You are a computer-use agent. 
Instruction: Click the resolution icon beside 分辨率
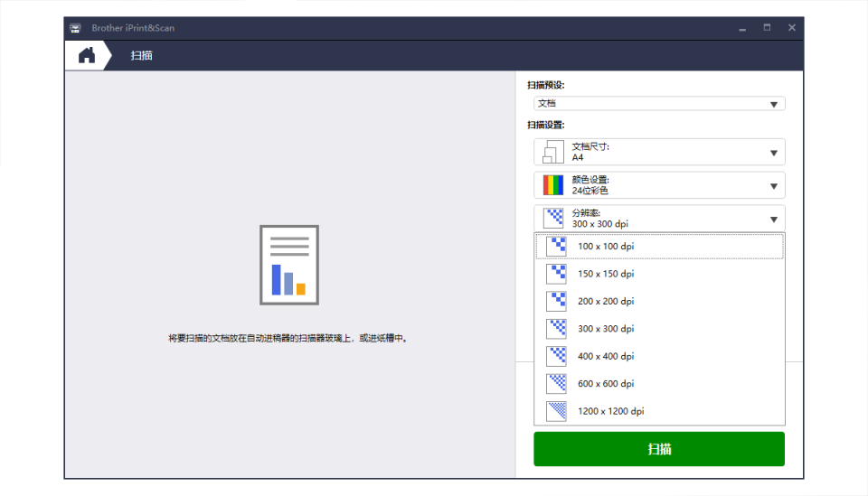pos(553,219)
